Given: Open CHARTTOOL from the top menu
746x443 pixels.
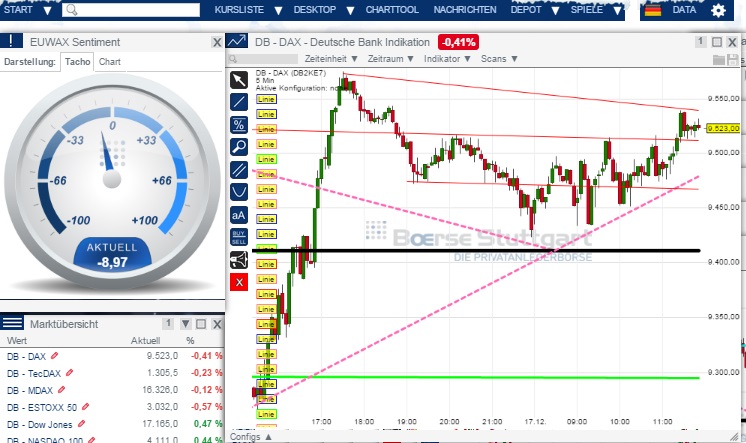Looking at the screenshot, I should tap(392, 10).
